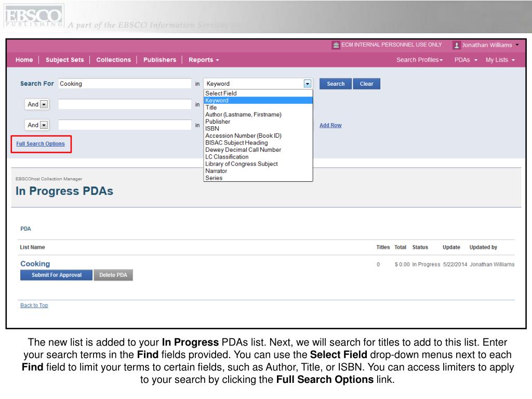The width and height of the screenshot is (532, 399).
Task: Click the third row search input field
Action: pos(125,125)
